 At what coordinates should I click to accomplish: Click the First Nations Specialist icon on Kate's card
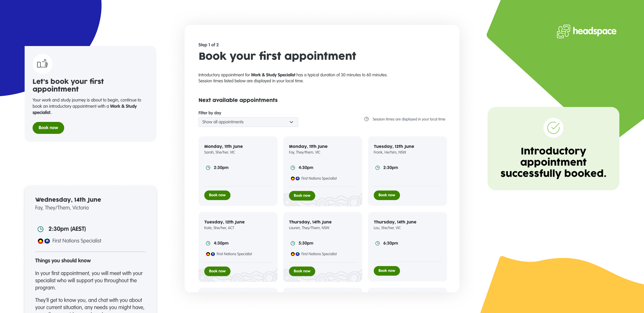tap(210, 254)
